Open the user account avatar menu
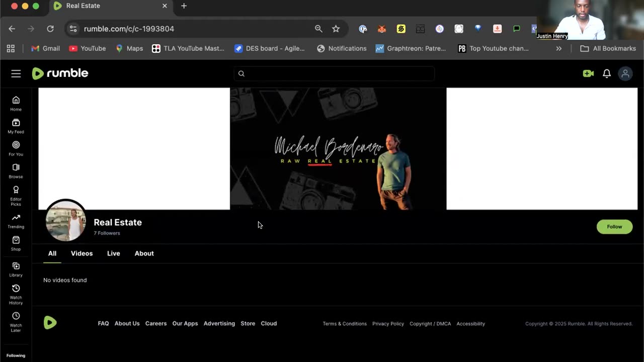The width and height of the screenshot is (644, 362). 625,73
